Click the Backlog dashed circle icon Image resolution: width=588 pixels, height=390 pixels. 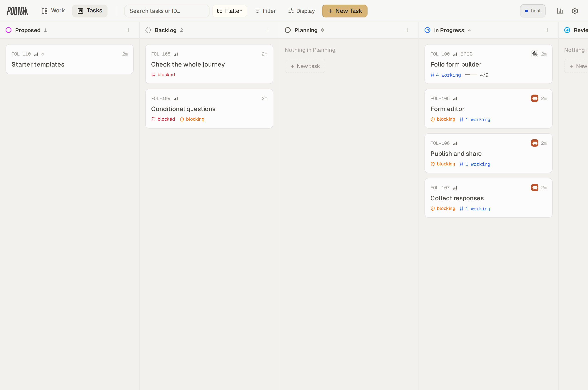pyautogui.click(x=148, y=30)
